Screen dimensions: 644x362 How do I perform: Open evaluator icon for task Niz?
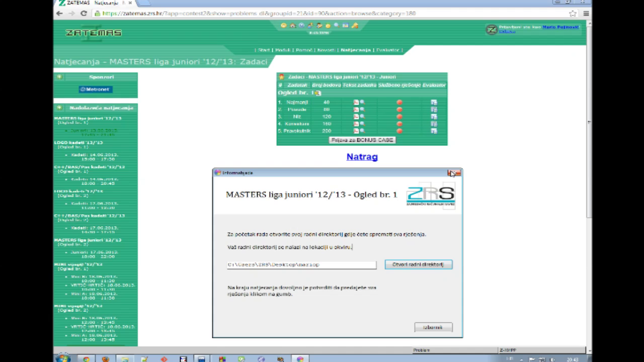point(434,117)
